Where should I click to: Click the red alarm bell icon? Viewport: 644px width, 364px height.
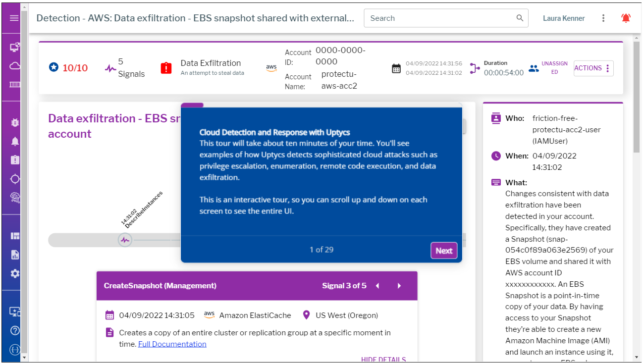coord(626,18)
